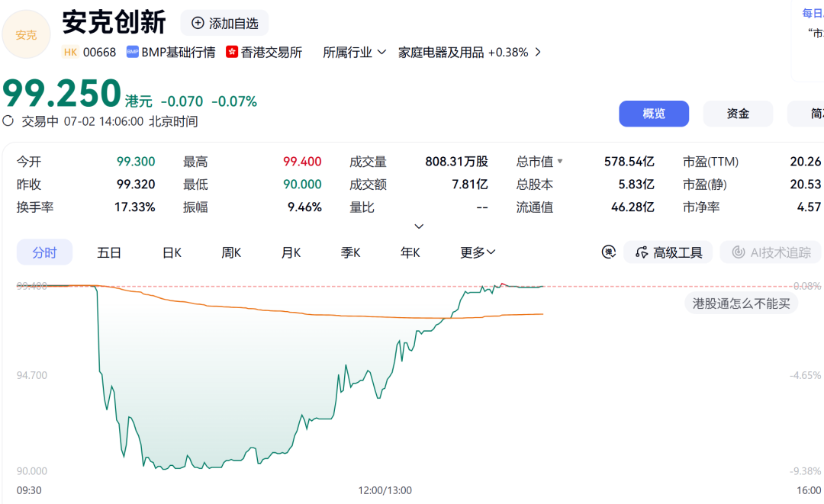Image resolution: width=824 pixels, height=504 pixels.
Task: Click the refresh icon beside 交易中
Action: [8, 121]
